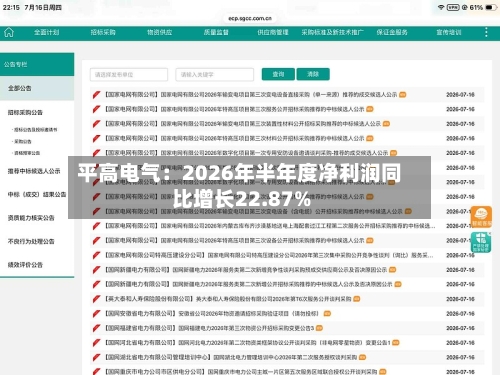This screenshot has height=375, width=500.
Task: Select 全部公告 in the sidebar
Action: tap(37, 88)
